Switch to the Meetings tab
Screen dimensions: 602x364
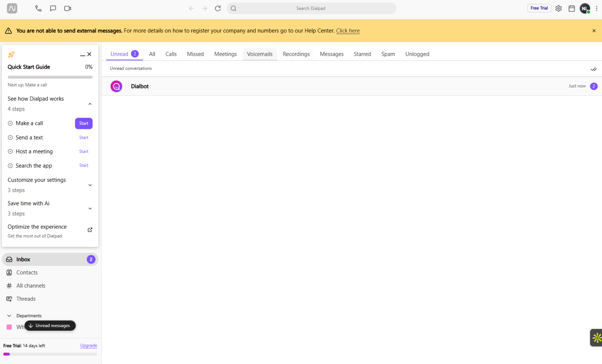tap(225, 54)
